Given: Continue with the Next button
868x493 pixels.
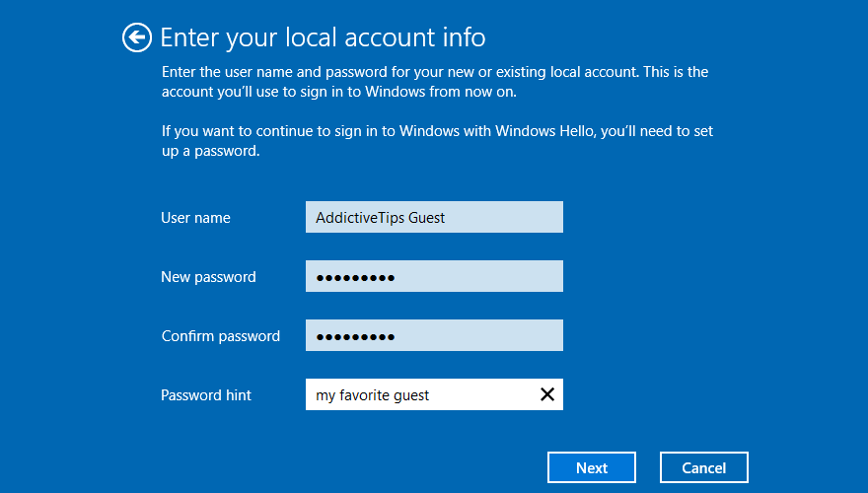Looking at the screenshot, I should [x=592, y=467].
